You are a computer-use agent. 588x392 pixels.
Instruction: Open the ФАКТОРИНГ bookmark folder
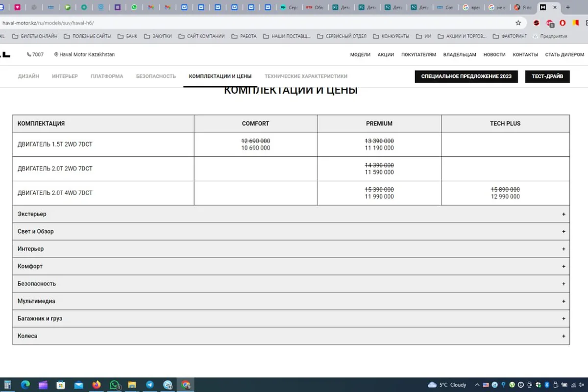coord(510,36)
